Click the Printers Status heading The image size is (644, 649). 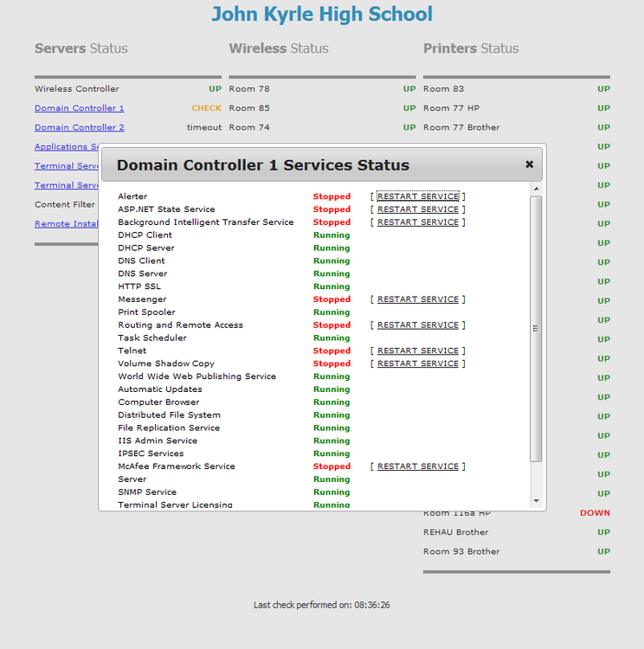[471, 48]
